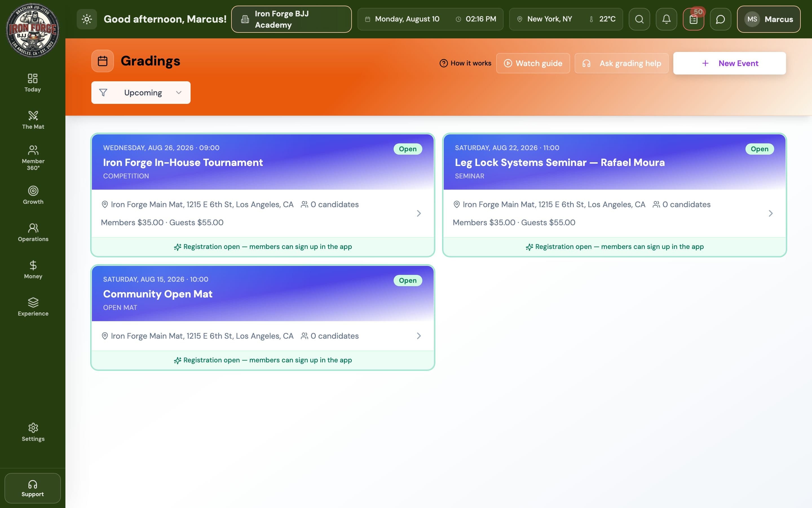Open the Iron Forge In-House Tournament card chevron
812x508 pixels.
(x=419, y=213)
